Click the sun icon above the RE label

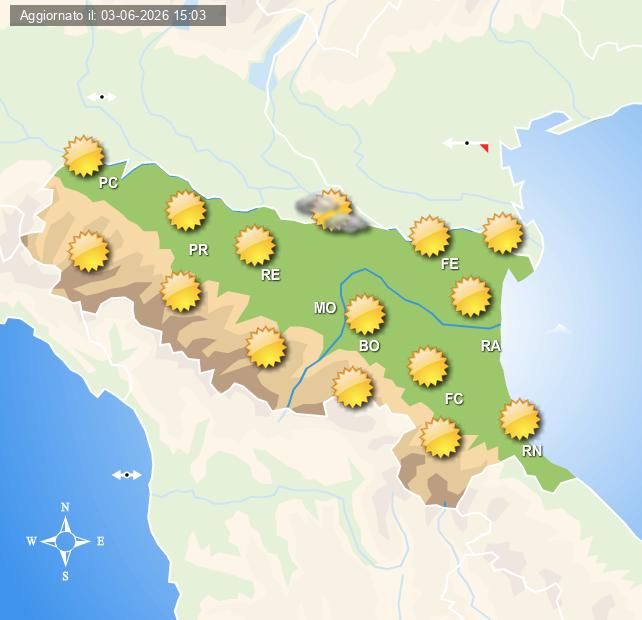255,246
